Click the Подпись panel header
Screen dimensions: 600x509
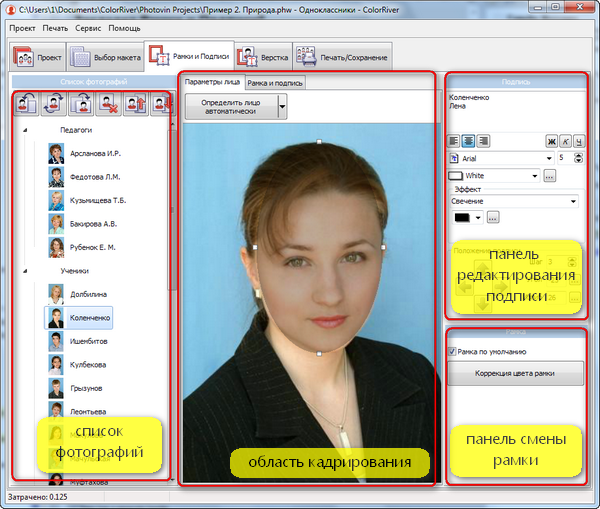pyautogui.click(x=516, y=82)
